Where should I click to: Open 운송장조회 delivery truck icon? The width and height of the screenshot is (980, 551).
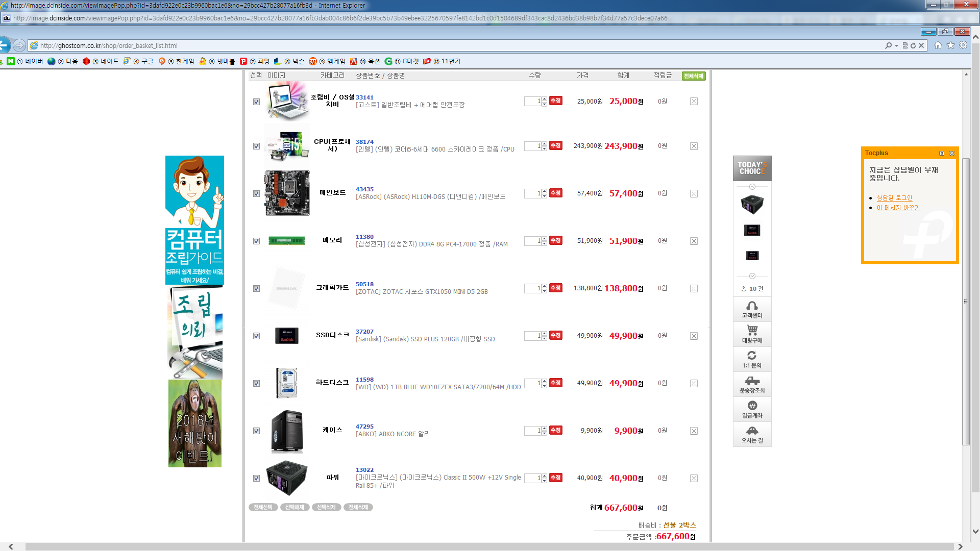(752, 381)
